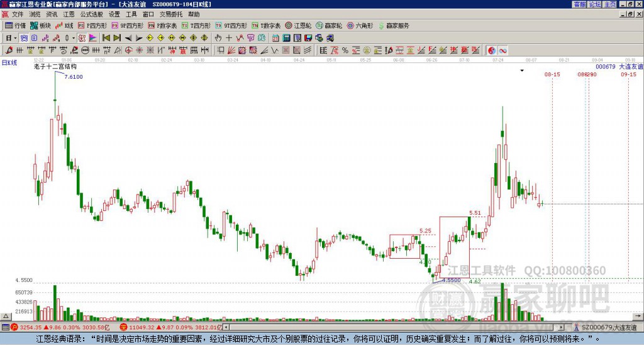Select the Gann fan angle lines tool
The height and width of the screenshot is (345, 644).
coord(231,50)
